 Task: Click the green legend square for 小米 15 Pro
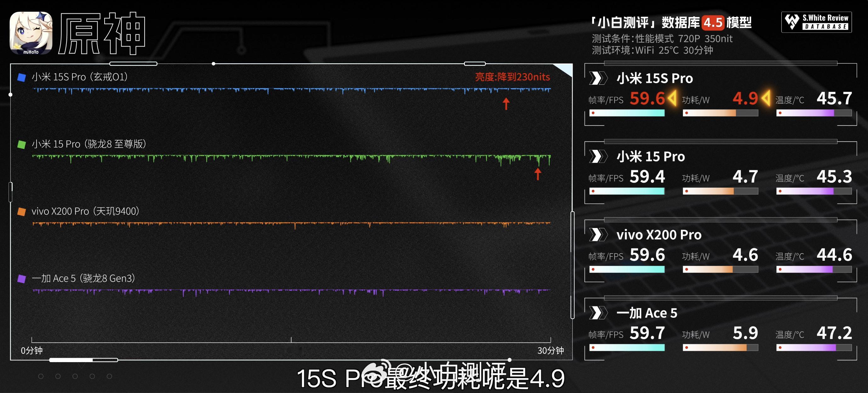pos(21,145)
